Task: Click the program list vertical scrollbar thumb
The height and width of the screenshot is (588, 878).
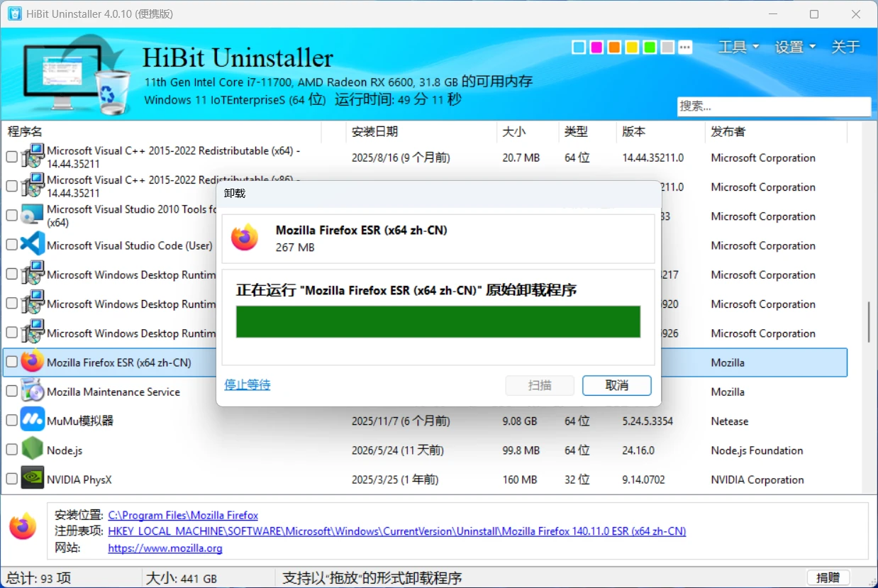Action: [869, 321]
